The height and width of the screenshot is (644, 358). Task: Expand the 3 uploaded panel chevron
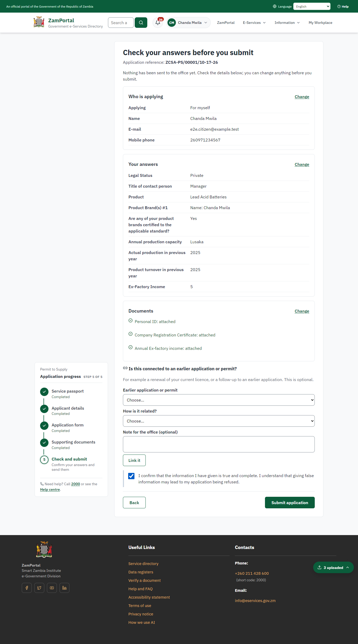[348, 567]
